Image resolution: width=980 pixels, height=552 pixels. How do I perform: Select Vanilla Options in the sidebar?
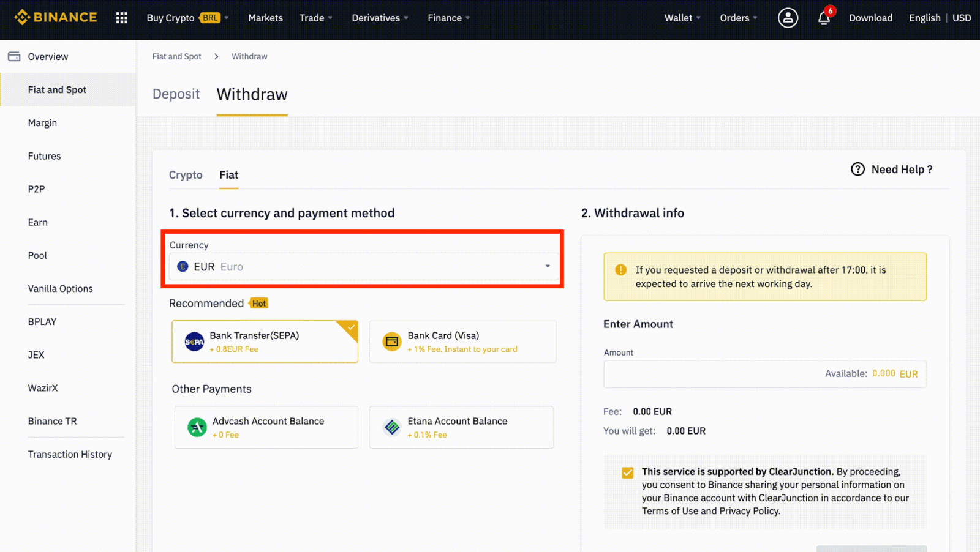[60, 288]
